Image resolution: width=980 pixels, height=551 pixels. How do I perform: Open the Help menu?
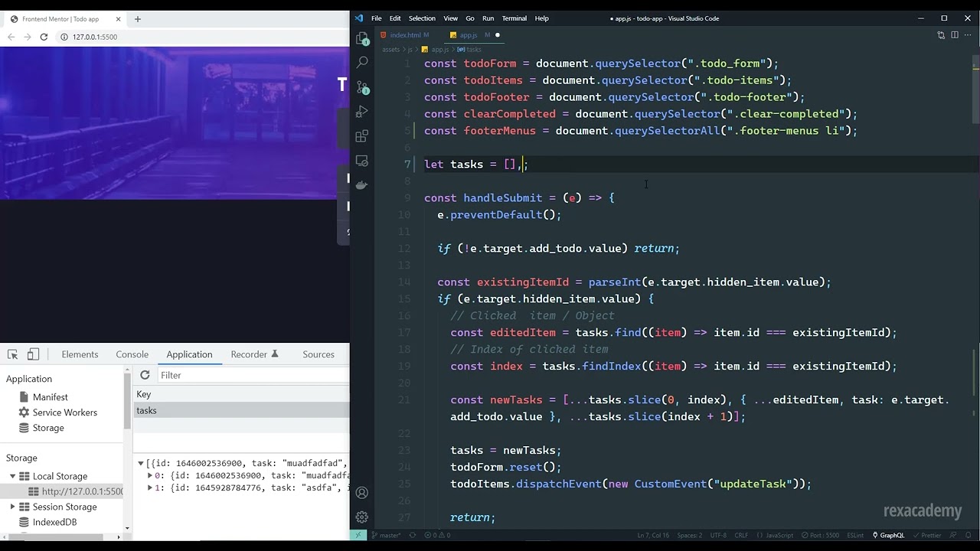coord(541,18)
